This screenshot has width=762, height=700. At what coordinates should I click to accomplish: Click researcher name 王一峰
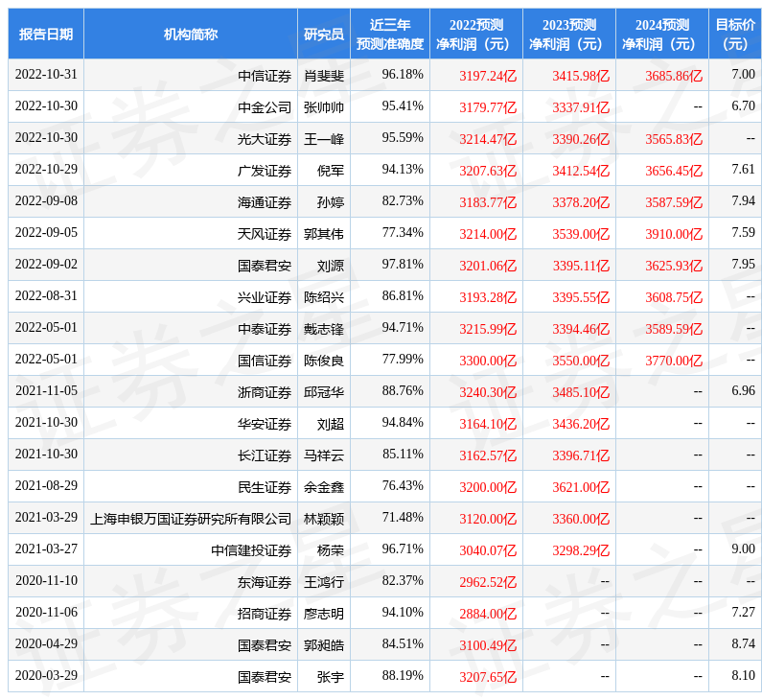tap(324, 138)
